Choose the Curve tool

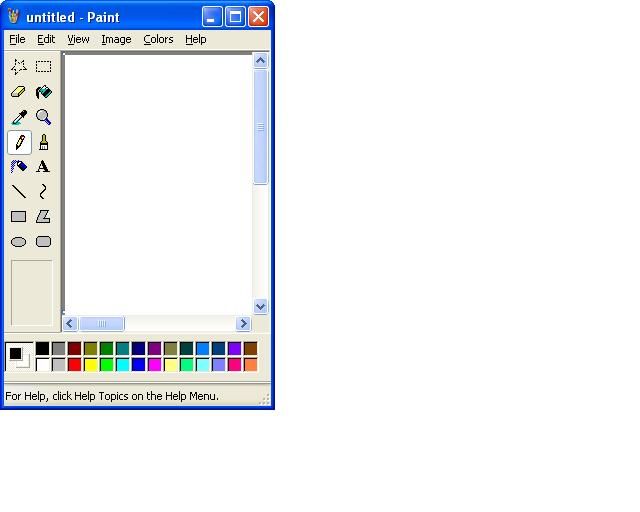(x=43, y=191)
